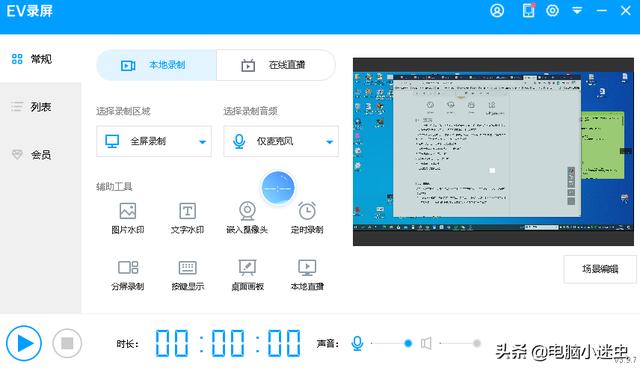Toggle the system speaker icon
Image resolution: width=640 pixels, height=371 pixels.
click(x=426, y=343)
